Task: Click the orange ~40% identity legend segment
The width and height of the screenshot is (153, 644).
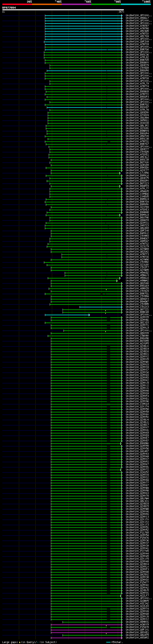Action: click(x=47, y=4)
